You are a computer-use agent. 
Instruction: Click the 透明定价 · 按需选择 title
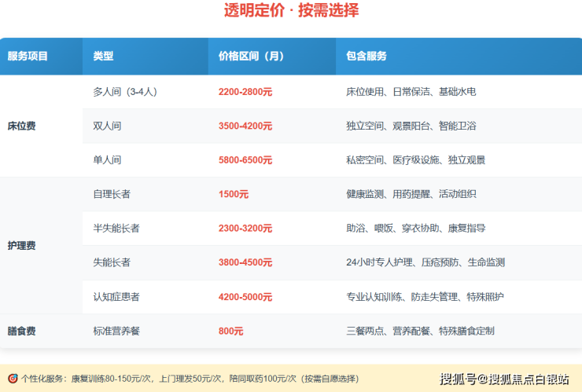coord(291,11)
